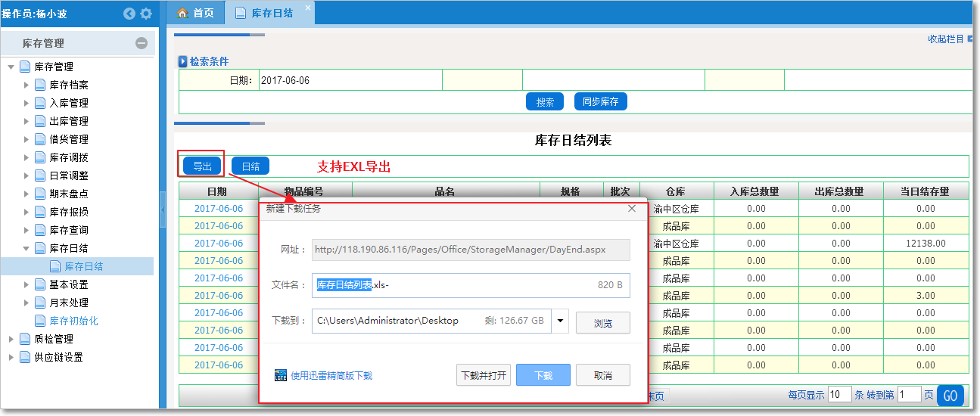Open the download path dropdown arrow

561,321
